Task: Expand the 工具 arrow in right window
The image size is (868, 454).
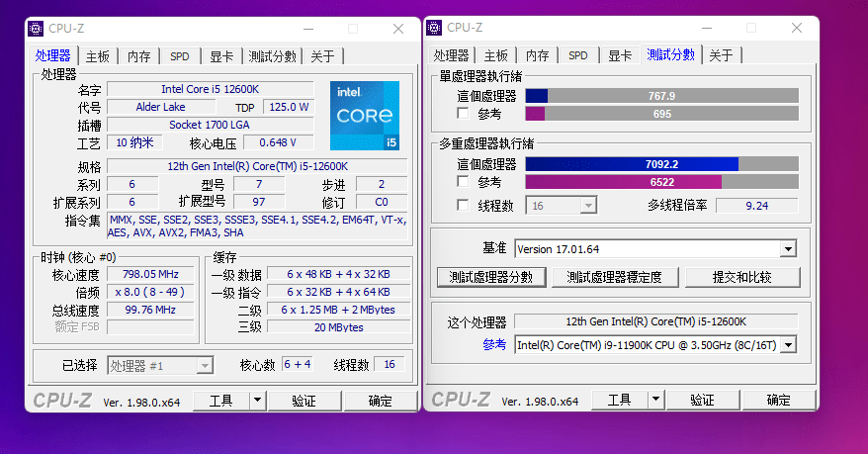Action: (x=656, y=399)
